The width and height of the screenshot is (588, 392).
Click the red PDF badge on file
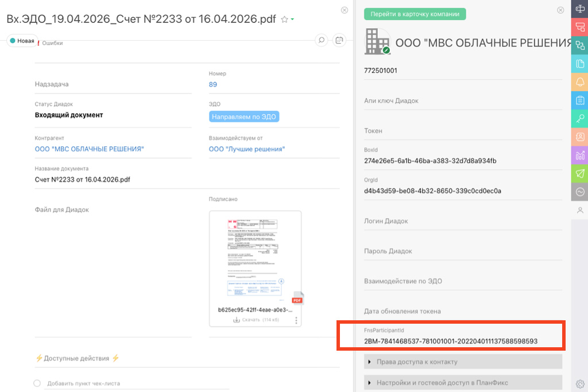pos(297,300)
